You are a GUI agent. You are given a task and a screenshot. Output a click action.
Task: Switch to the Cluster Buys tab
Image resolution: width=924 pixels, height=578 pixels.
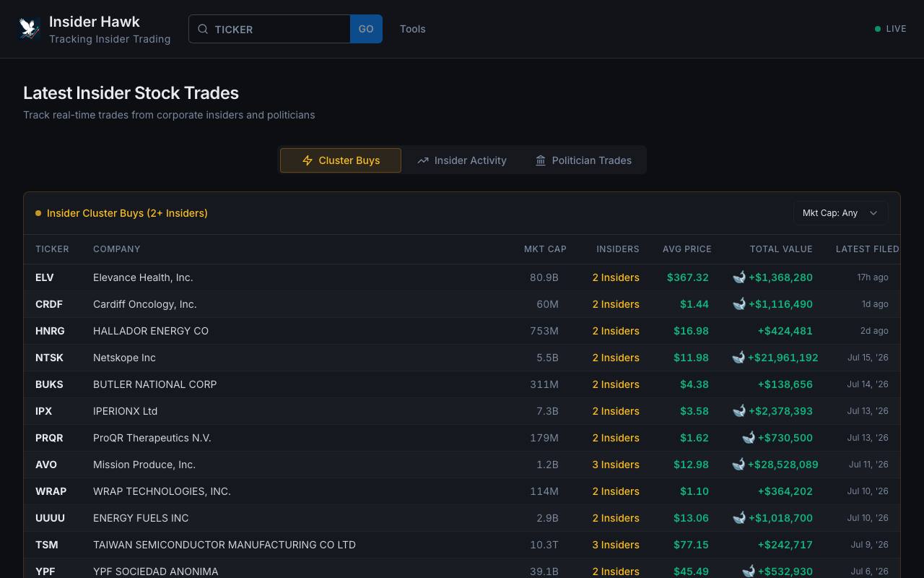tap(341, 160)
